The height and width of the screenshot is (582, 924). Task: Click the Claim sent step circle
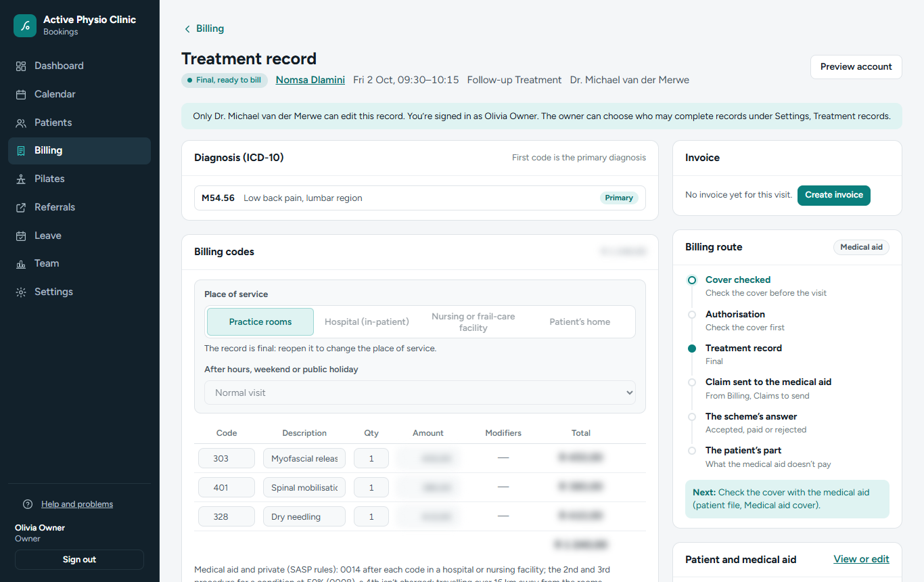[691, 382]
